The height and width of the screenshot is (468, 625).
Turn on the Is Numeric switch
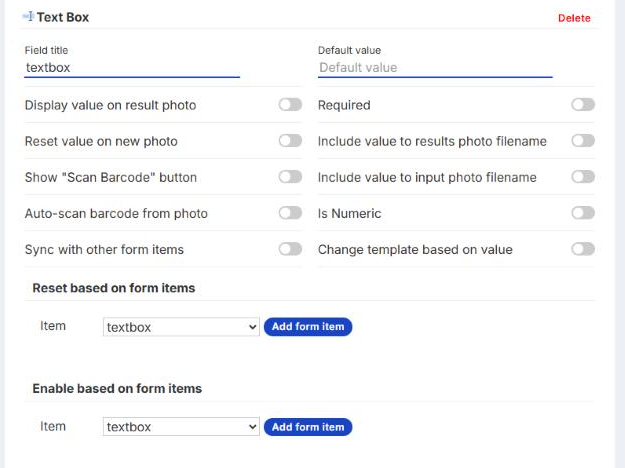[583, 213]
